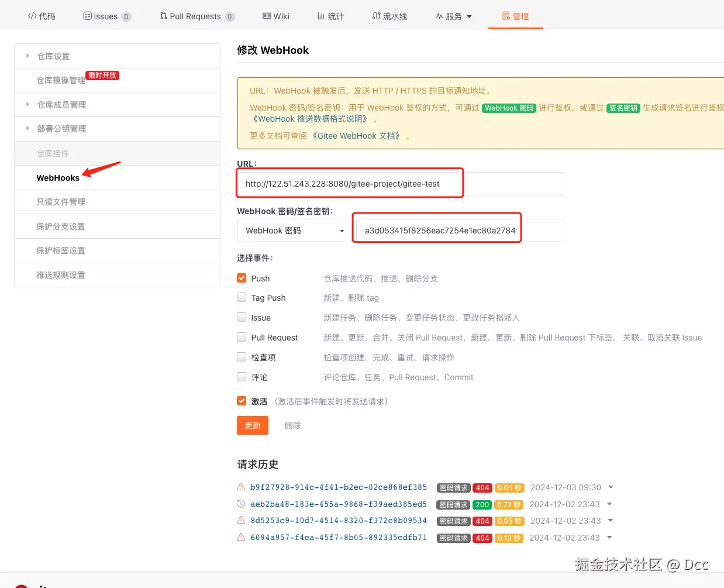724x588 pixels.
Task: Open the 管理 tab
Action: point(515,16)
